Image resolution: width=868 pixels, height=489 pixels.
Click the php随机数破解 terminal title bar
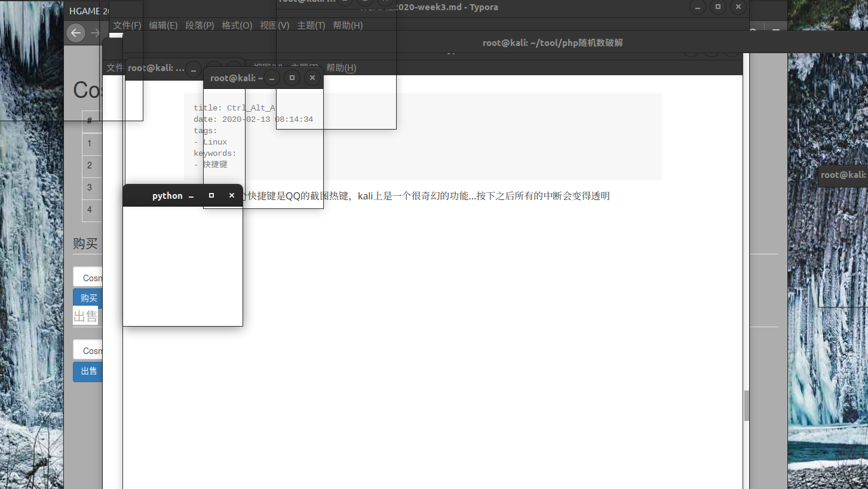(x=553, y=43)
